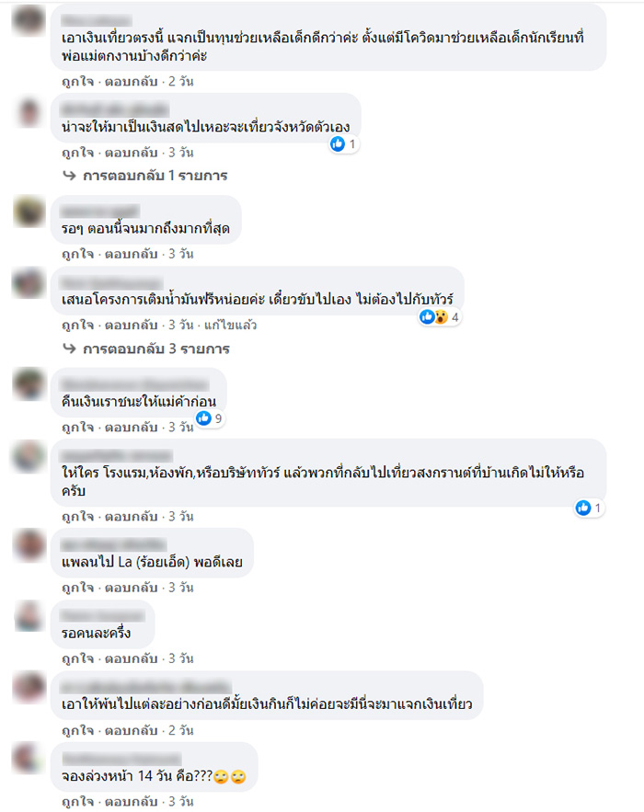Open 'แก้ไขแล้ว' edit history link

pos(231,325)
